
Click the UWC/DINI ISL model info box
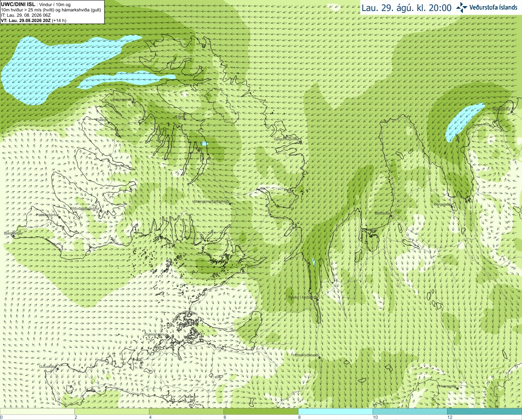[52, 12]
